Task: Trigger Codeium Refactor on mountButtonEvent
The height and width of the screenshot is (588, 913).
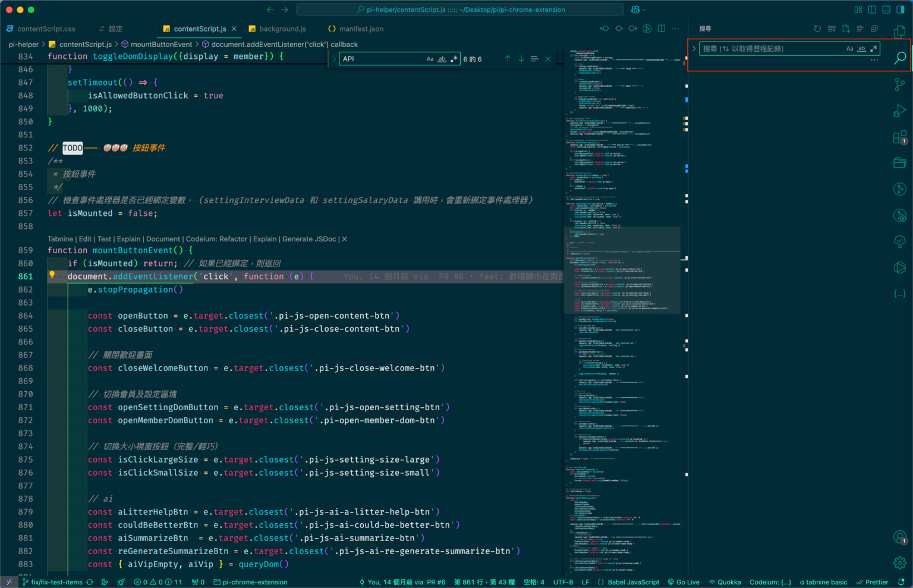Action: pos(217,238)
